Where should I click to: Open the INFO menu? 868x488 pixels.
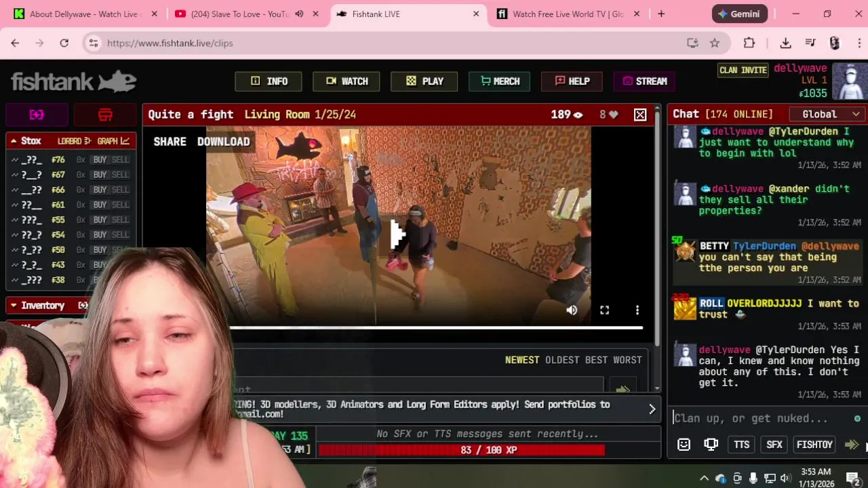[x=269, y=81]
